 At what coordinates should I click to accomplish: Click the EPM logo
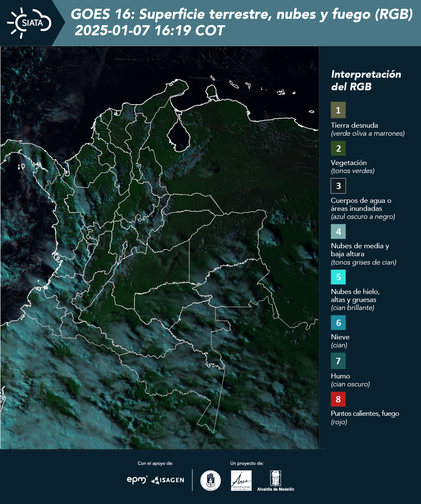[x=137, y=480]
